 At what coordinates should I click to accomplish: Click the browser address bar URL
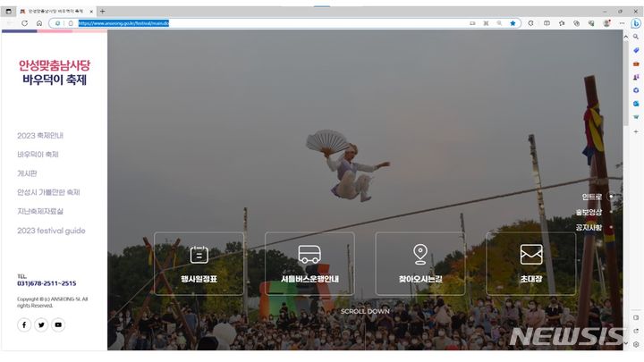click(x=123, y=22)
